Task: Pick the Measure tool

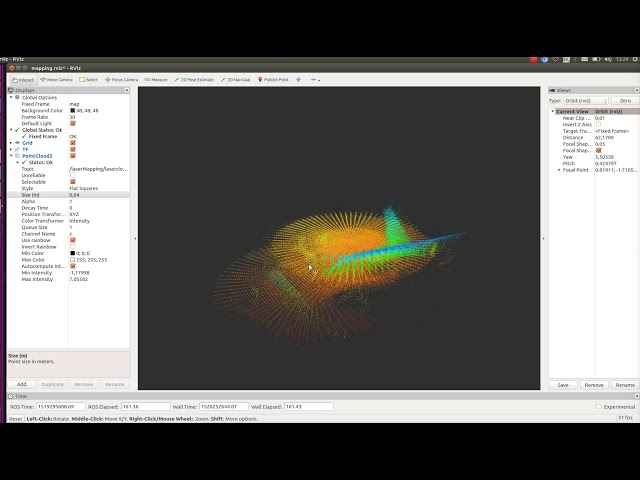Action: 156,80
